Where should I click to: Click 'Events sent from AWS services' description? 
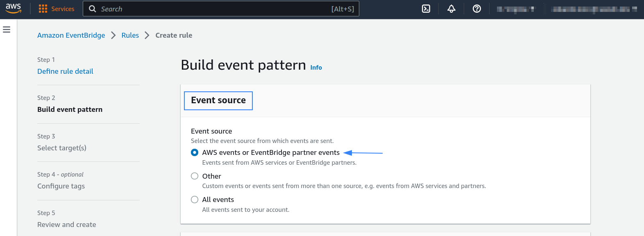click(x=279, y=163)
